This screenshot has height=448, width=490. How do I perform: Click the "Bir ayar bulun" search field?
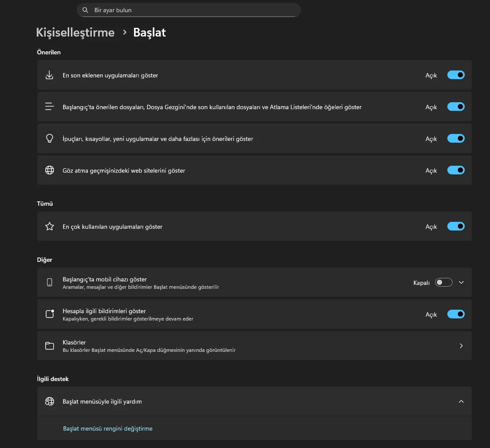point(191,10)
